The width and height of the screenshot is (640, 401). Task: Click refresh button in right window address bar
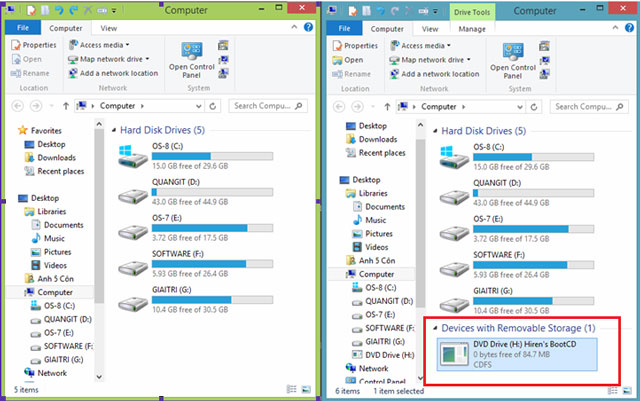[534, 107]
